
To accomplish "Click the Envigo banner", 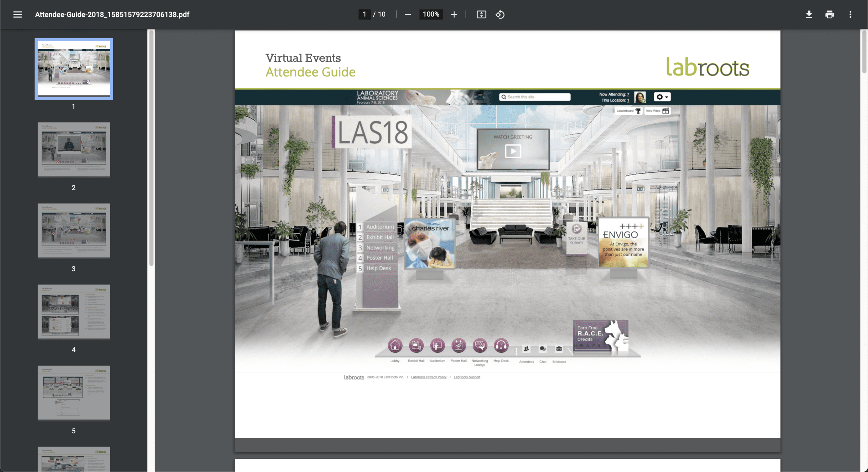I will [x=623, y=243].
